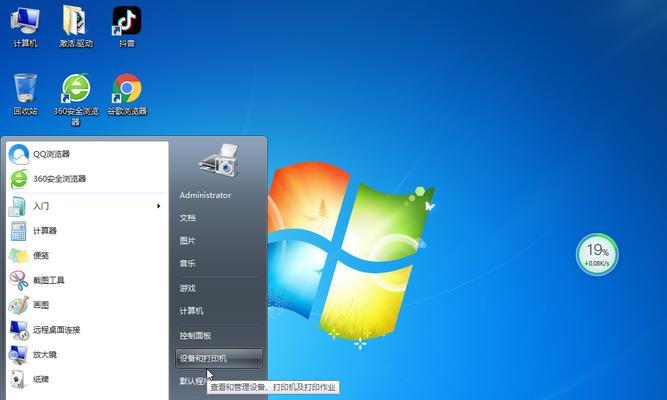Click the 回收站 label under recycle bin
The image size is (667, 400).
coord(25,111)
